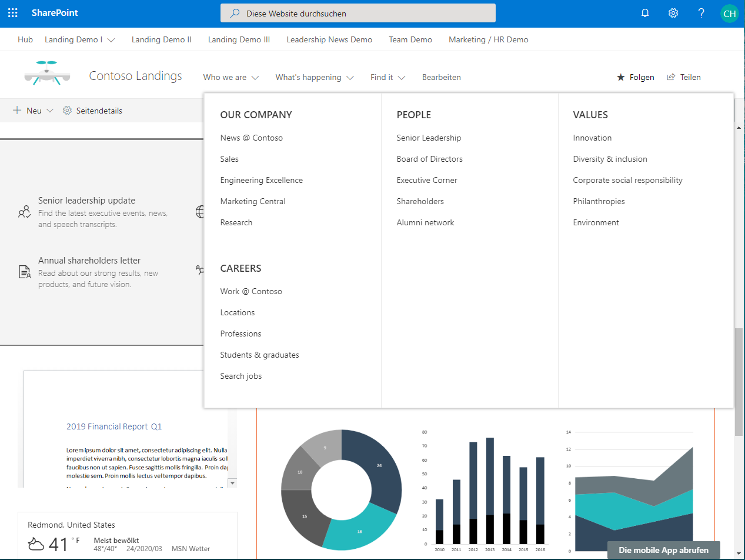This screenshot has width=745, height=560.
Task: Click the plus icon for Neu
Action: pyautogui.click(x=17, y=110)
